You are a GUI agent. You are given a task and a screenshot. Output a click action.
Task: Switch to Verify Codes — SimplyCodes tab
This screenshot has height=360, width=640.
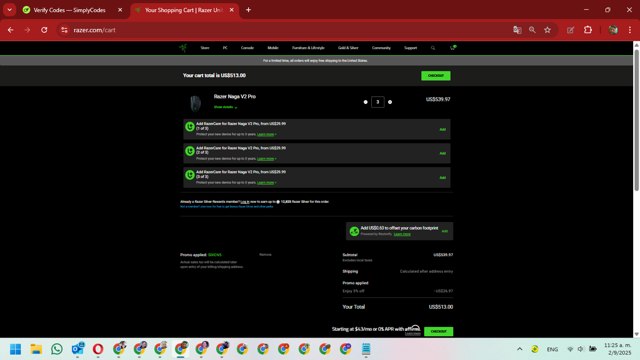69,10
